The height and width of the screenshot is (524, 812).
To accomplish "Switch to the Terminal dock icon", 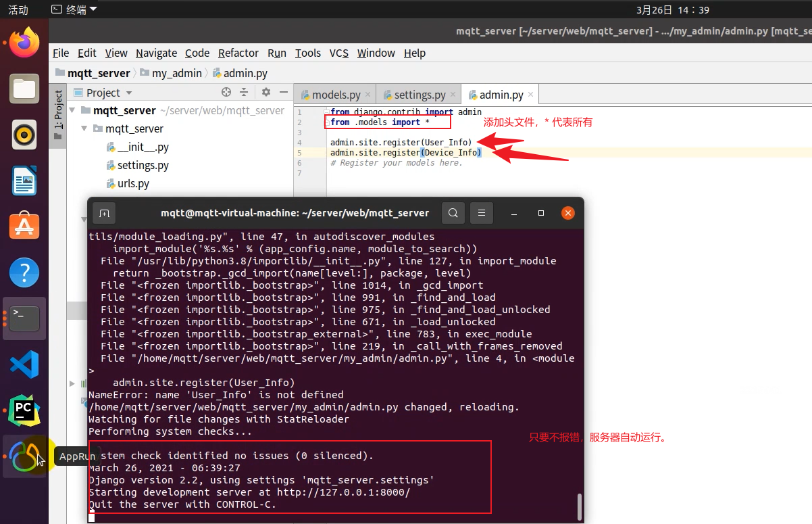I will click(24, 318).
